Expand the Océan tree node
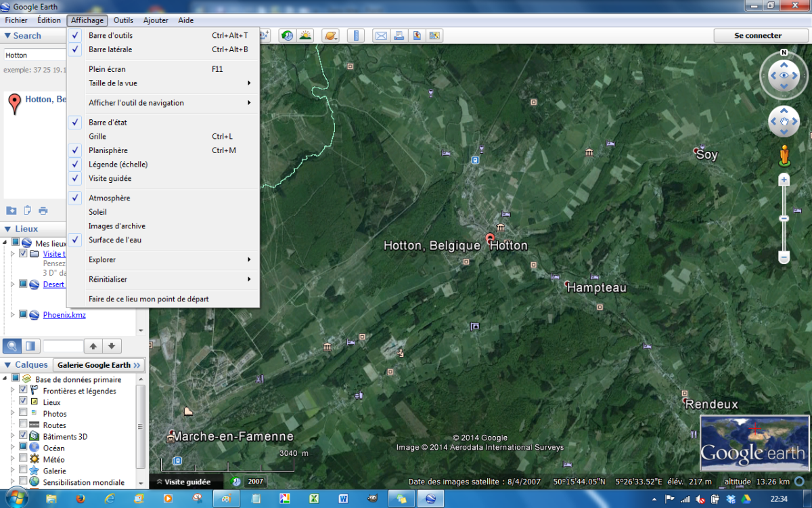The width and height of the screenshot is (812, 508). [x=13, y=448]
